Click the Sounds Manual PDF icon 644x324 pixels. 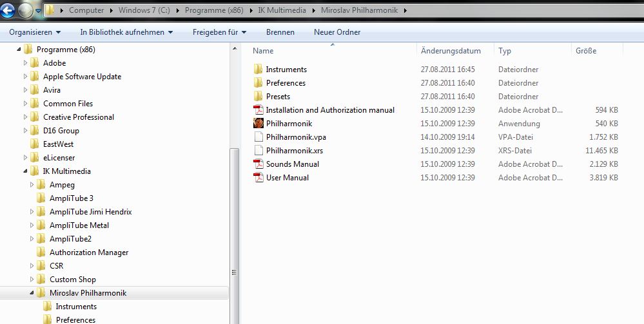(259, 164)
